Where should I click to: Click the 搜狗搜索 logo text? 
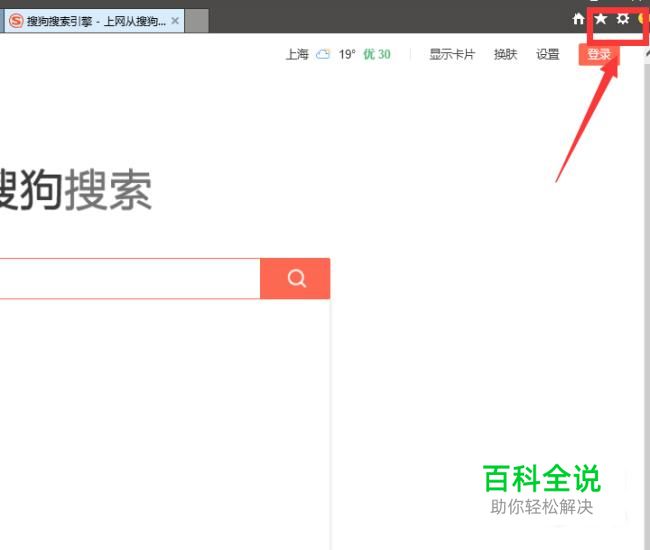75,190
